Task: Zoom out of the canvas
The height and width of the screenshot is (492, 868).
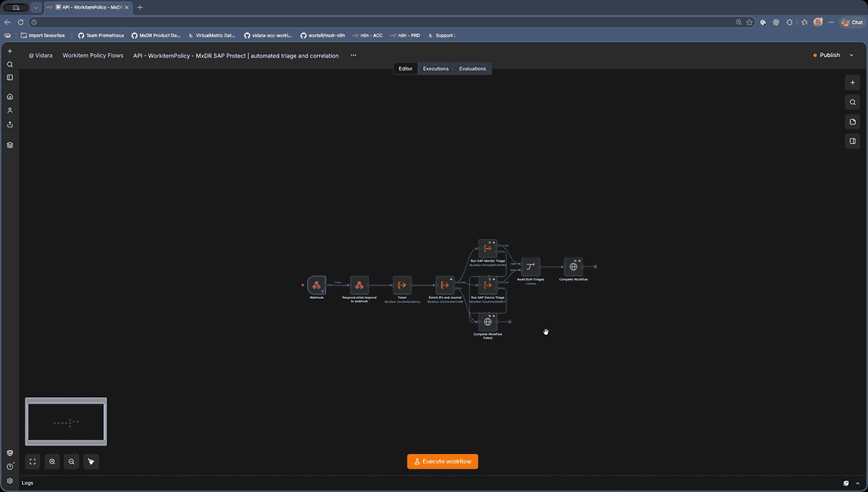Action: point(71,462)
